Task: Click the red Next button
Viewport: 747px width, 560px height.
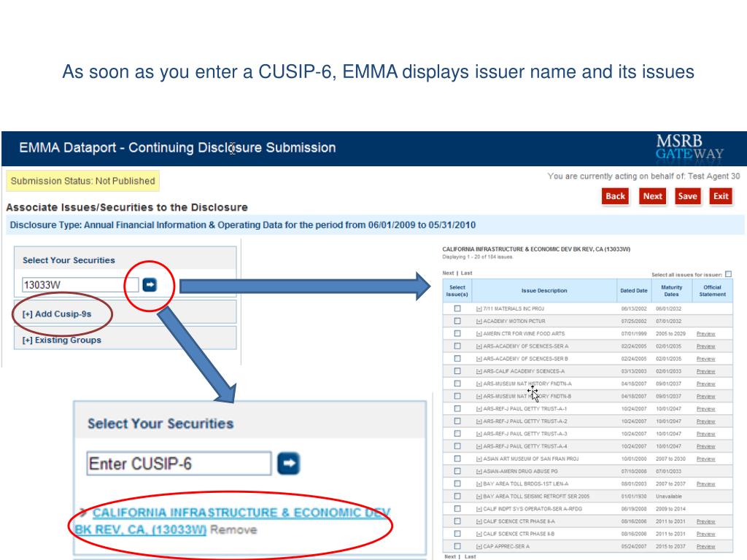Action: point(653,196)
